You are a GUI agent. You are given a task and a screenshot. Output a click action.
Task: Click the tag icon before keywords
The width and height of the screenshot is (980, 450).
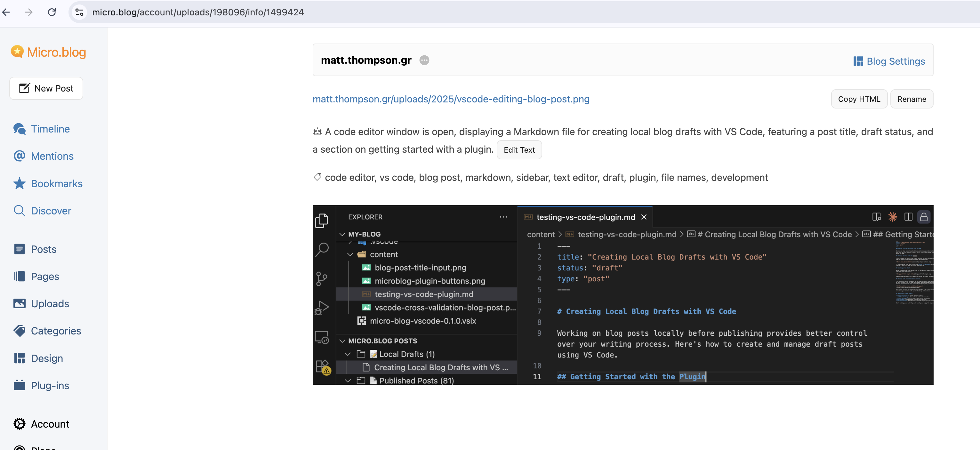tap(317, 177)
